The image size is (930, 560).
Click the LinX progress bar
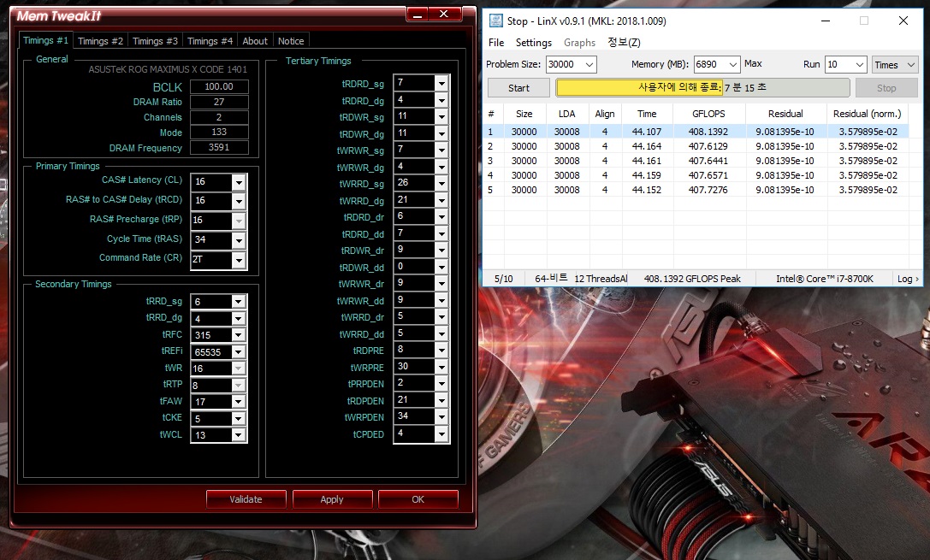[702, 88]
